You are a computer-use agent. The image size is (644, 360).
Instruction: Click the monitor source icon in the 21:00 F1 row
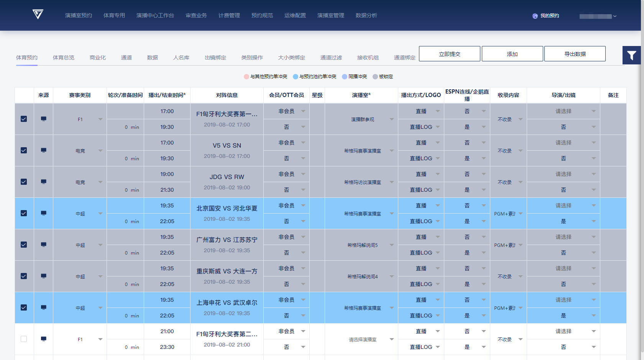coord(44,339)
